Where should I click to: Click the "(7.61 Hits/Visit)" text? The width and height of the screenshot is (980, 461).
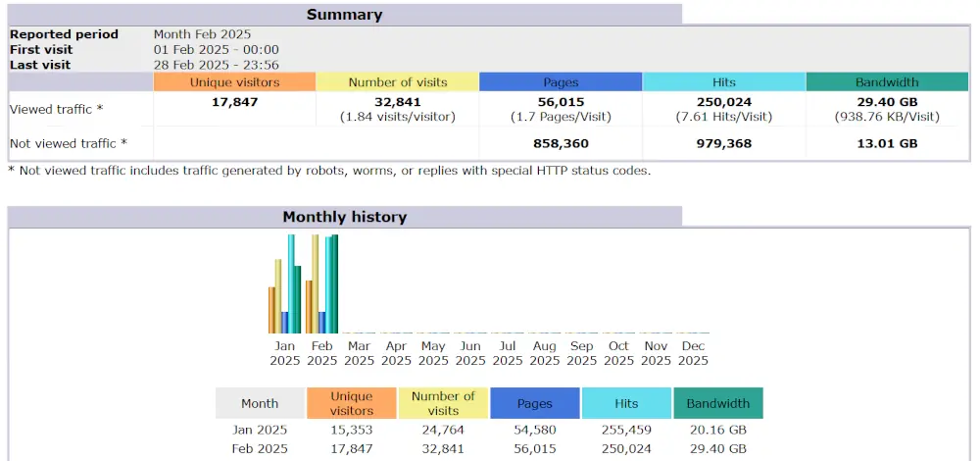point(724,117)
